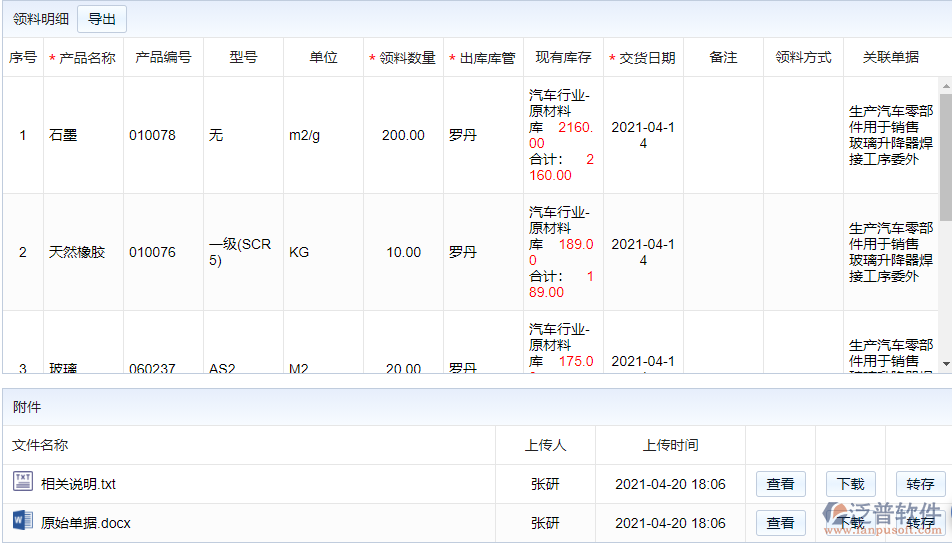Select the 天然橡胶 product name cell

[77, 252]
